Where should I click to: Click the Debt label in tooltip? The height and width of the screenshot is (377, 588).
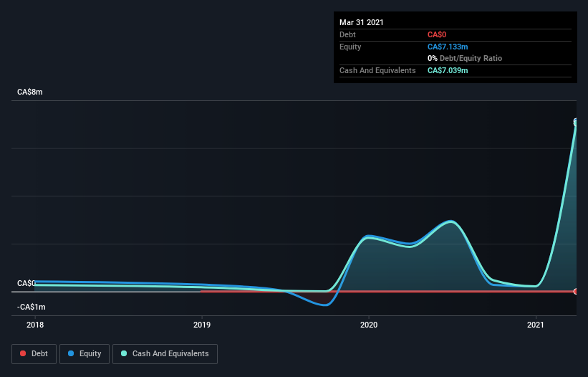347,34
